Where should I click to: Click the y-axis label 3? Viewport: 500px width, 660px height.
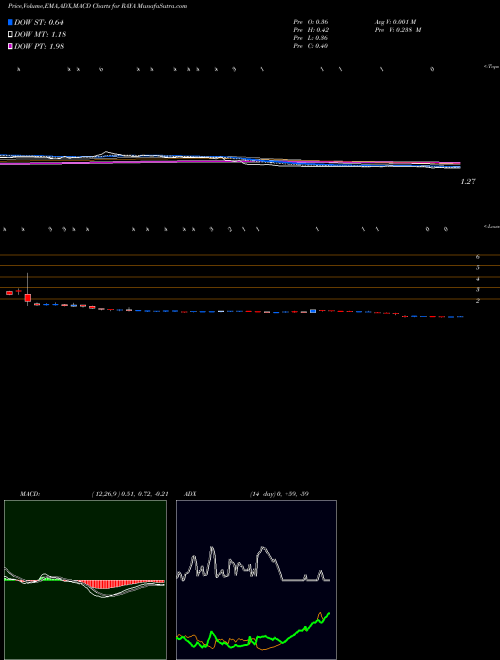(478, 290)
